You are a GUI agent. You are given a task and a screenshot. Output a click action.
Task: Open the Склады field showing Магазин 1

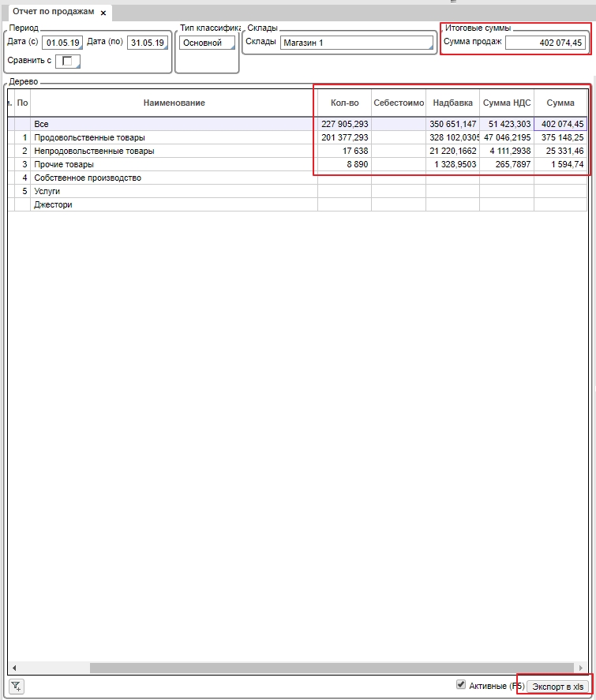coord(357,43)
